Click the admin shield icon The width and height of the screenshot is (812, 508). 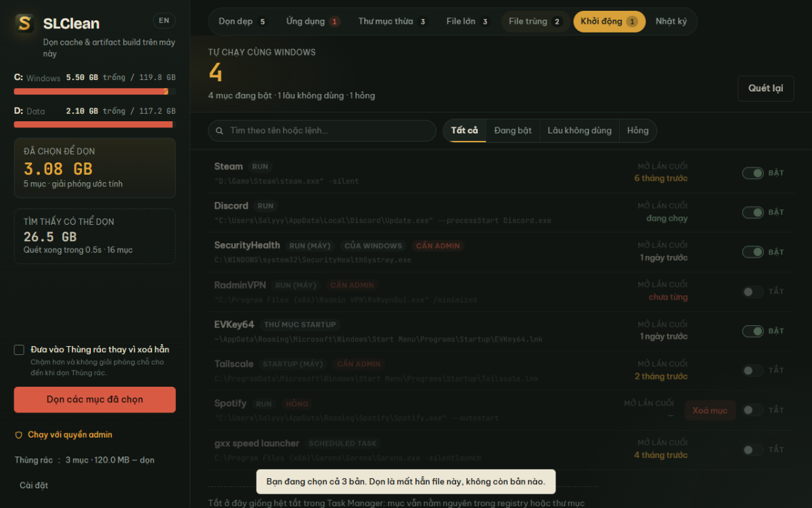coord(19,435)
